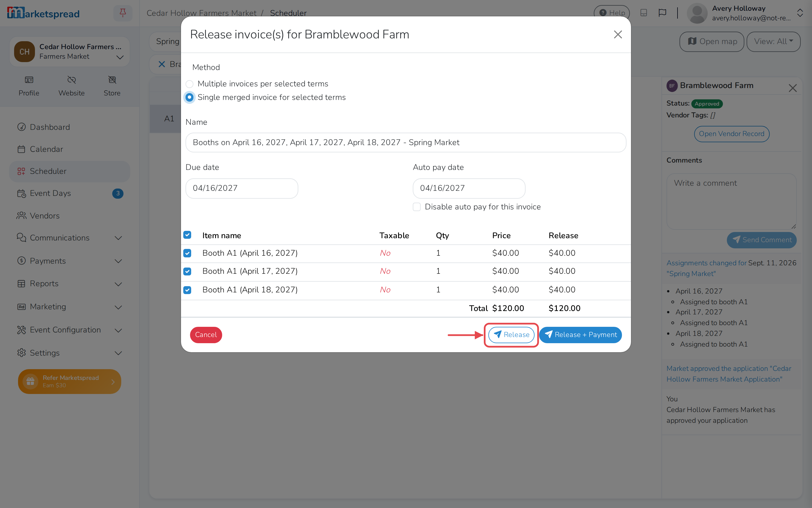Click the A1 booth row
Image resolution: width=812 pixels, height=508 pixels.
tap(166, 119)
